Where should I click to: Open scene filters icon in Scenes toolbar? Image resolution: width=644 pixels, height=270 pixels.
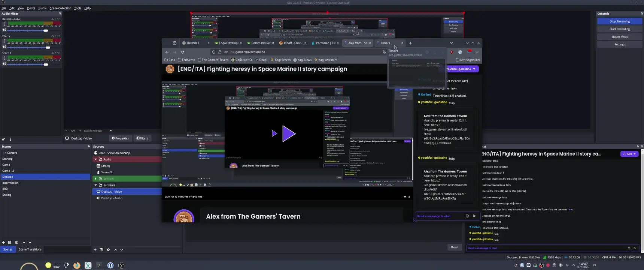click(x=16, y=243)
